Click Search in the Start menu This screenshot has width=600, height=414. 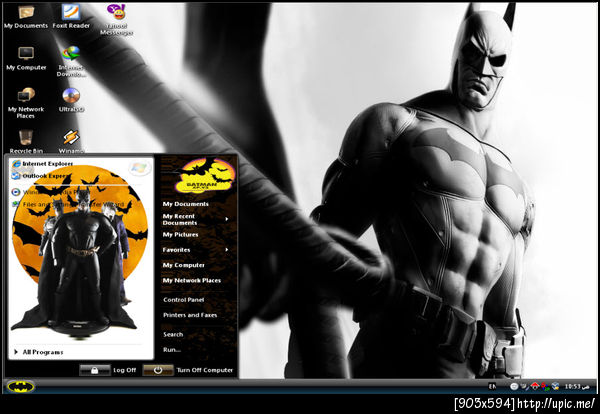click(173, 334)
